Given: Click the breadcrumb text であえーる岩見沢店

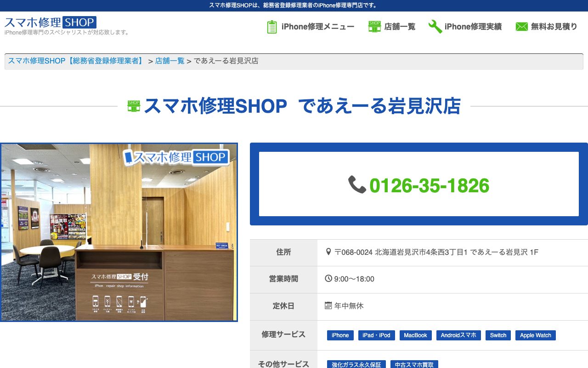Looking at the screenshot, I should tap(226, 61).
